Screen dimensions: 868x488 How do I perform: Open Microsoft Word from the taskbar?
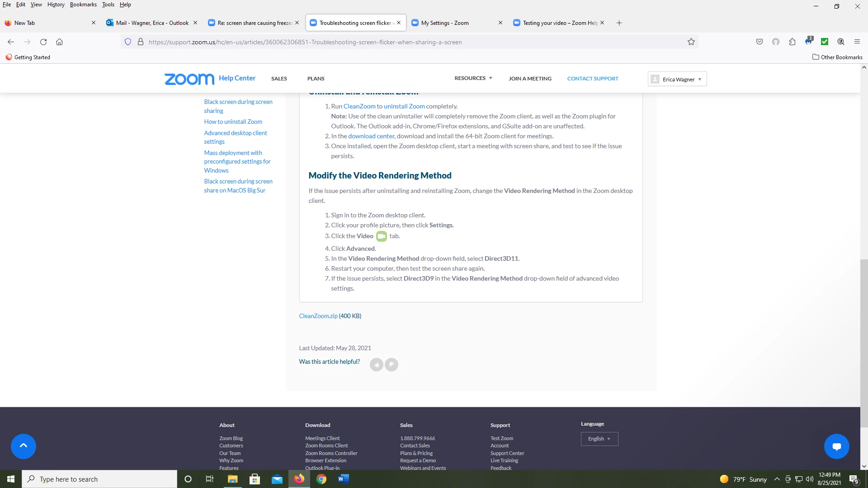[343, 479]
